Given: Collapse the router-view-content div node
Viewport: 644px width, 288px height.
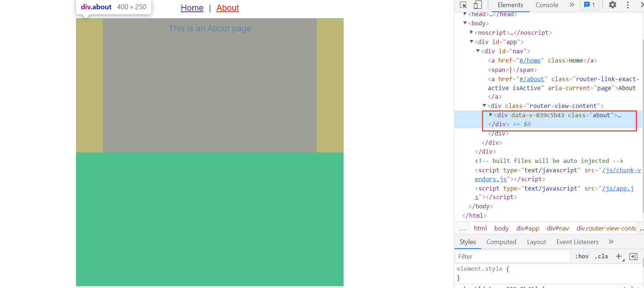Looking at the screenshot, I should [484, 106].
